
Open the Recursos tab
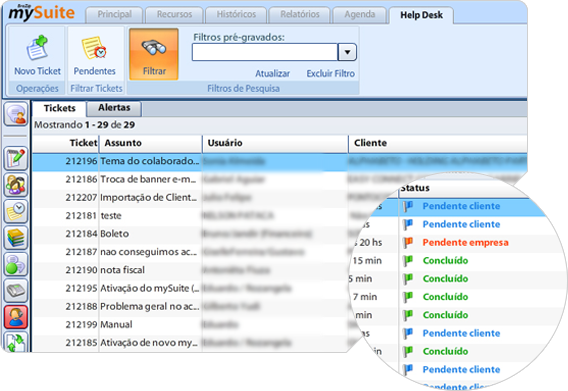pos(174,14)
